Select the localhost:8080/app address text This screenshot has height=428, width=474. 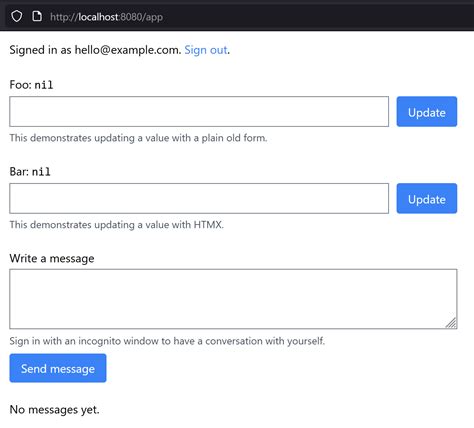point(106,17)
